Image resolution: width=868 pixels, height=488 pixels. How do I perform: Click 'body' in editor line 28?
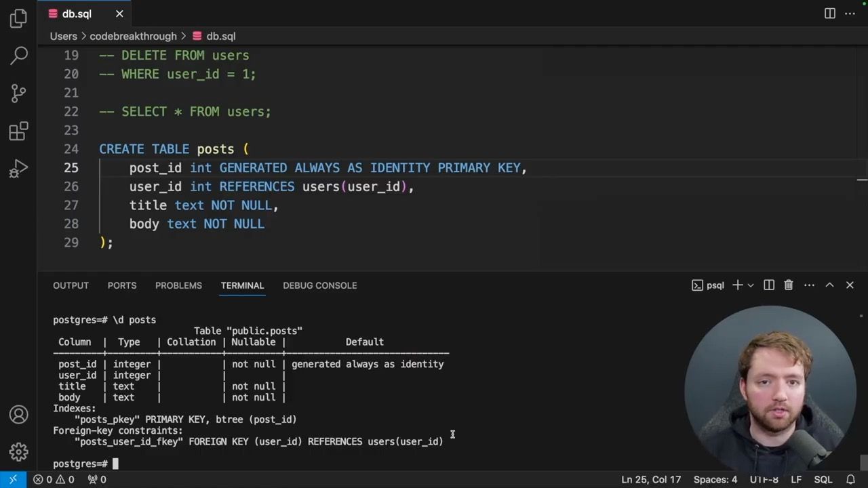coord(144,224)
